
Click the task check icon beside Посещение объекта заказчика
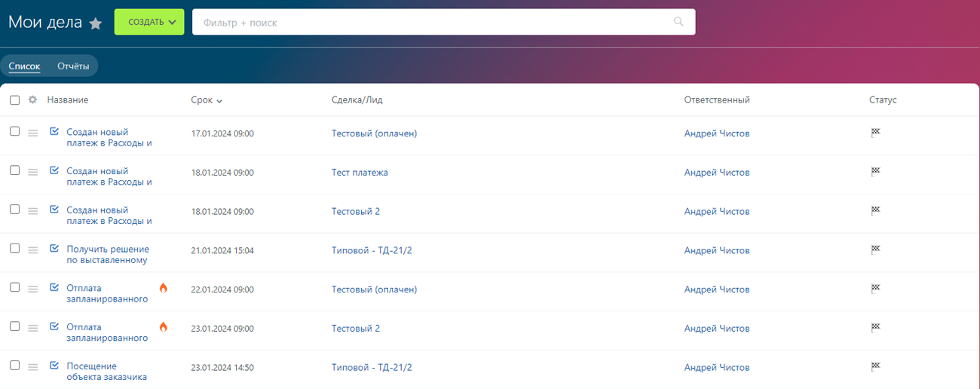54,366
